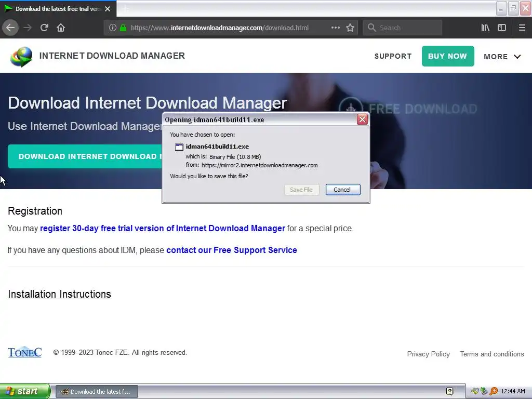Click Save File in the dialog
Viewport: 532px width, 399px height.
(302, 190)
